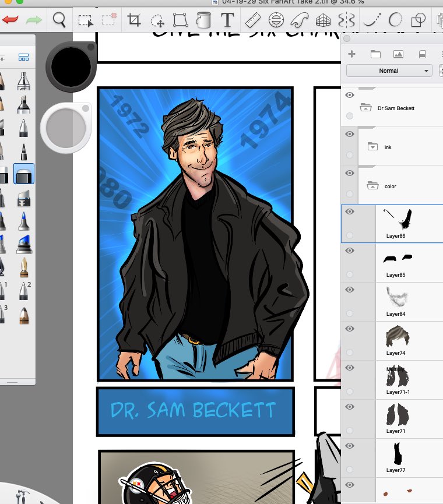Image resolution: width=443 pixels, height=504 pixels.
Task: Open the Brush Library grid icon
Action: (x=23, y=57)
